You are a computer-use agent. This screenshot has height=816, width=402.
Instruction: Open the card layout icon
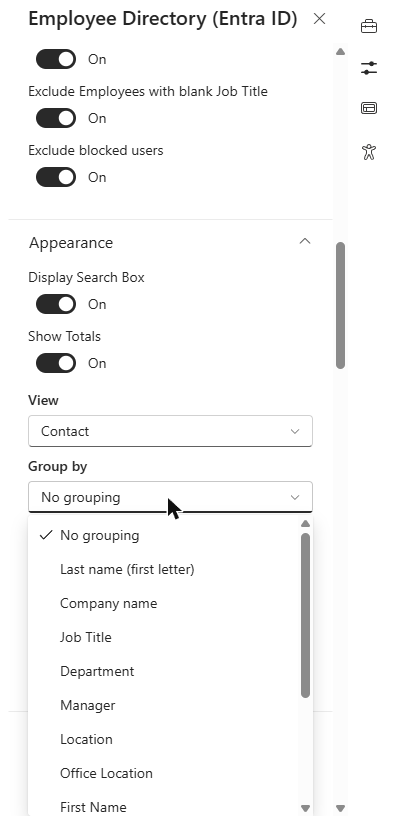[369, 108]
